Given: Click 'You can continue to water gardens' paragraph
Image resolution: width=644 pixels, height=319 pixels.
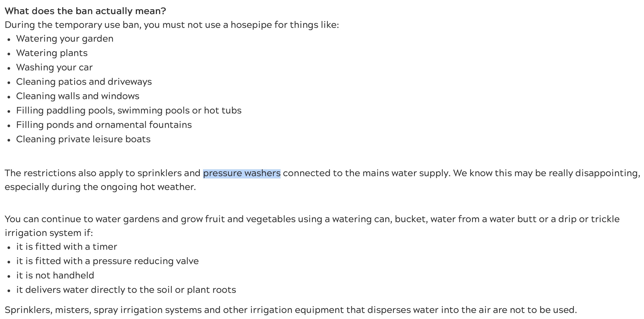Looking at the screenshot, I should [x=312, y=226].
